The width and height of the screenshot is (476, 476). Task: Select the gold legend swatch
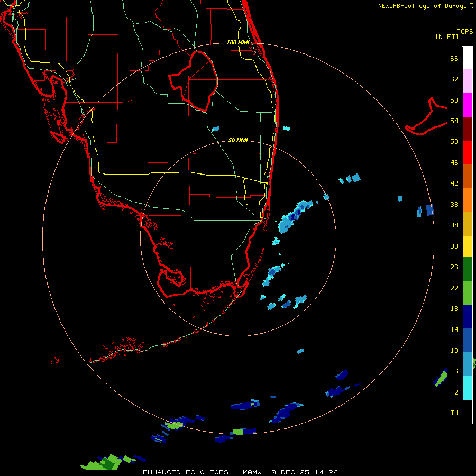point(467,224)
